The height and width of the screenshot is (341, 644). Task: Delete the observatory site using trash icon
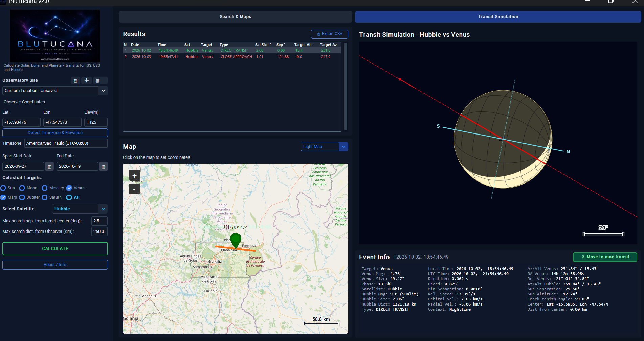[98, 81]
